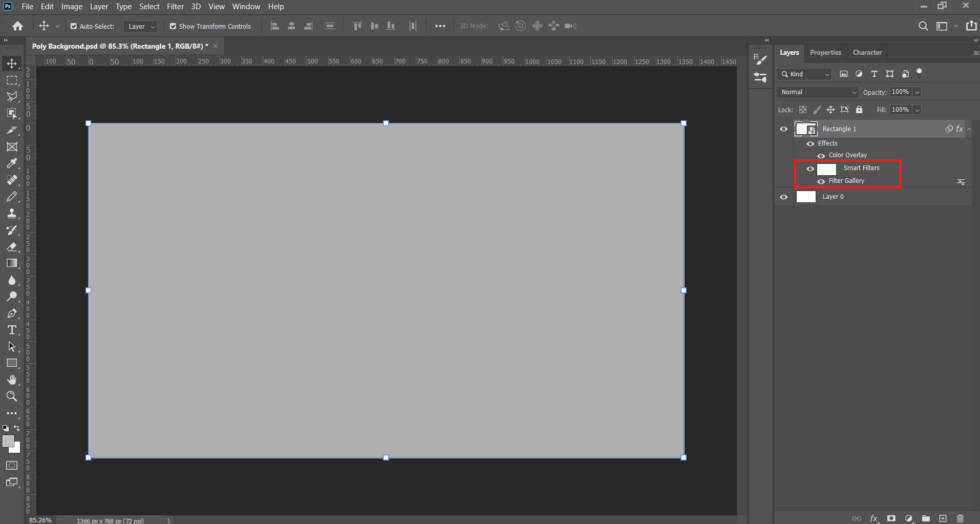The width and height of the screenshot is (980, 524).
Task: Open the Filter menu
Action: 175,7
